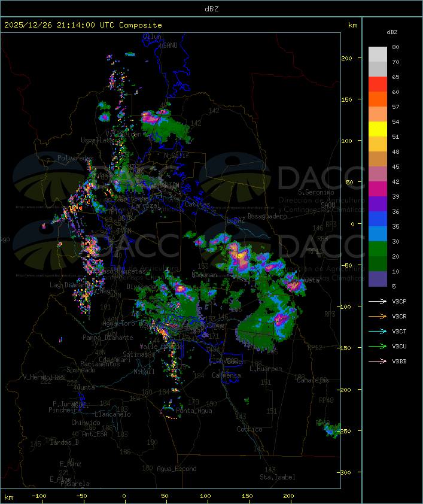The width and height of the screenshot is (423, 504).
Task: Click the Catitas place label
Action: click(197, 204)
